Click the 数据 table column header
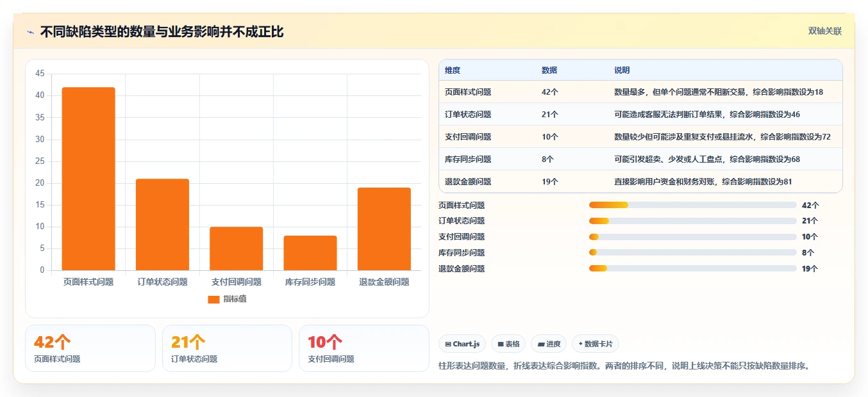This screenshot has width=868, height=397. pyautogui.click(x=549, y=70)
